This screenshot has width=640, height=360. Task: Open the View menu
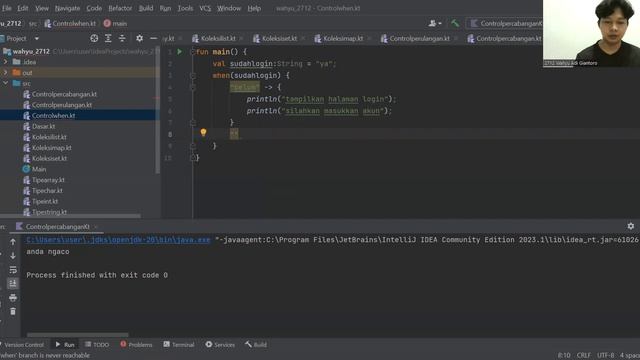[42, 8]
